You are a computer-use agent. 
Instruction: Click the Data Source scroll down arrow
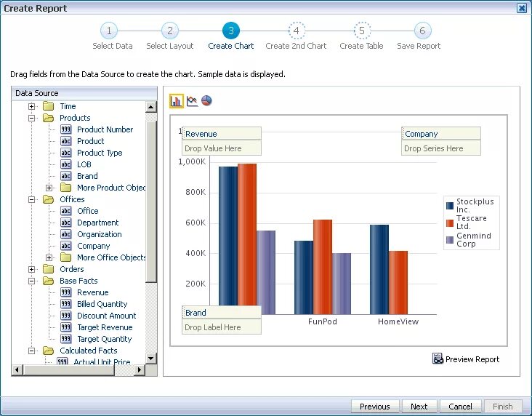click(150, 358)
